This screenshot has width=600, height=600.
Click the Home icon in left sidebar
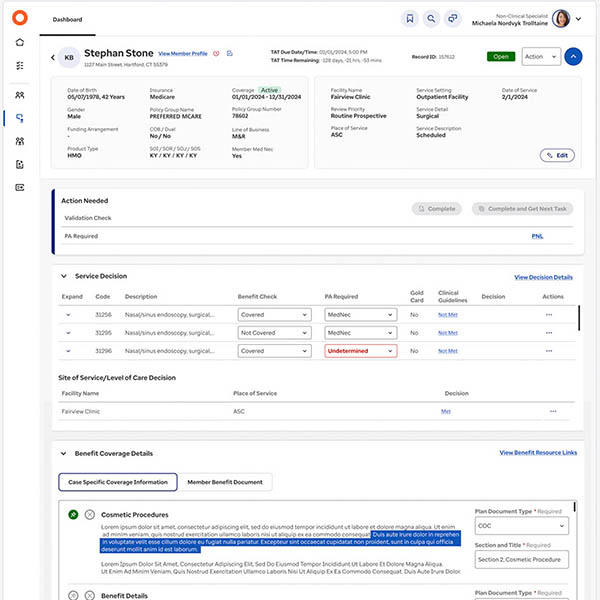(19, 42)
